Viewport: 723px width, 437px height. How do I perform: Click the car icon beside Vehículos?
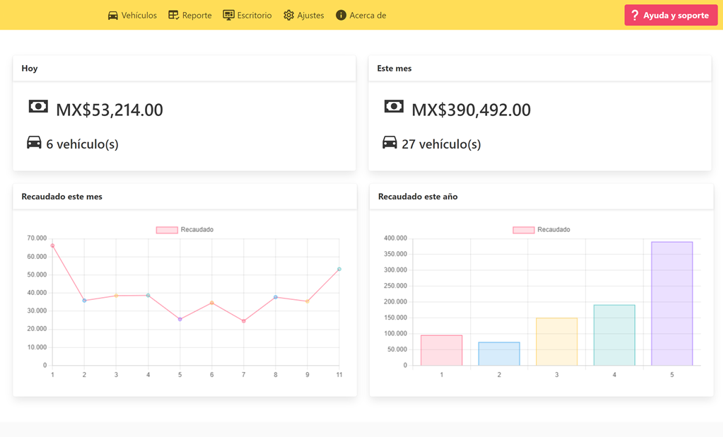point(113,16)
